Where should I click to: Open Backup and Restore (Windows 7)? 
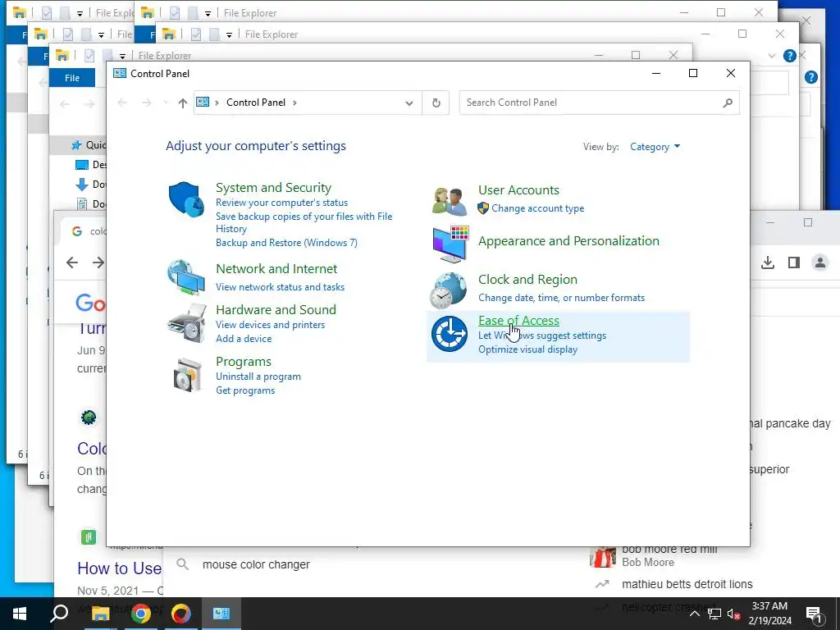click(286, 243)
